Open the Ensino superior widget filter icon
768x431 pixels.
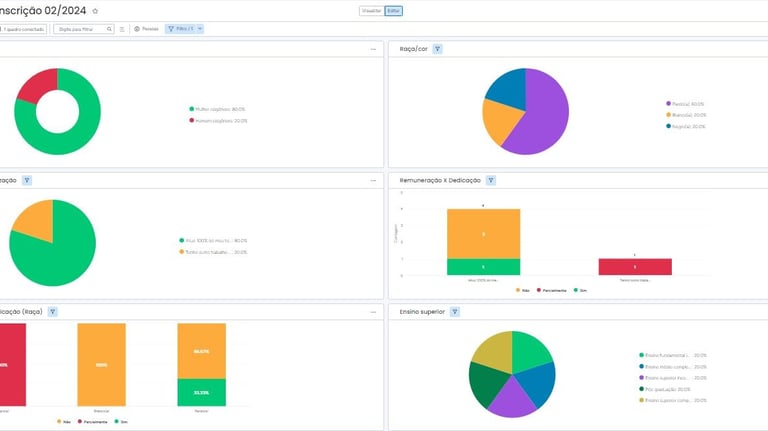(x=455, y=311)
